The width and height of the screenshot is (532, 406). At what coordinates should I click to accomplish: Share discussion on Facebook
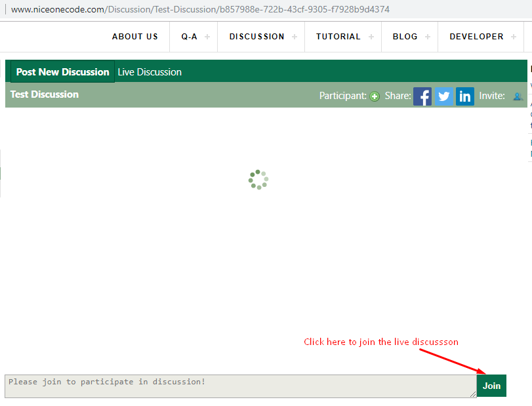pos(422,96)
